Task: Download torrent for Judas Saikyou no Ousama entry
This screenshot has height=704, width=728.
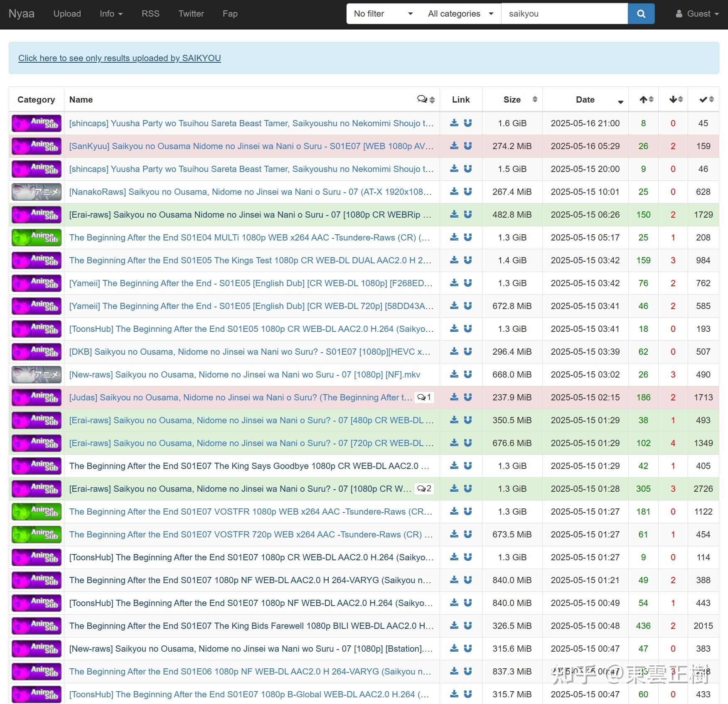Action: (454, 397)
